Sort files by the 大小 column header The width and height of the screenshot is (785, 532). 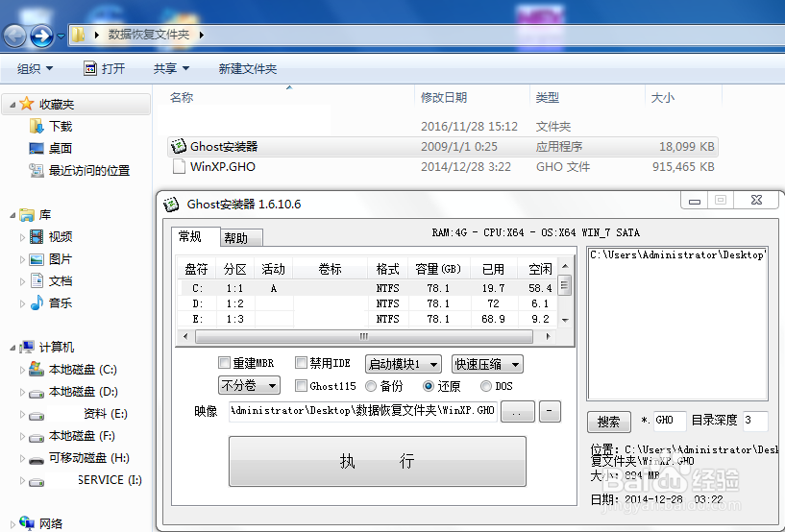(x=662, y=98)
